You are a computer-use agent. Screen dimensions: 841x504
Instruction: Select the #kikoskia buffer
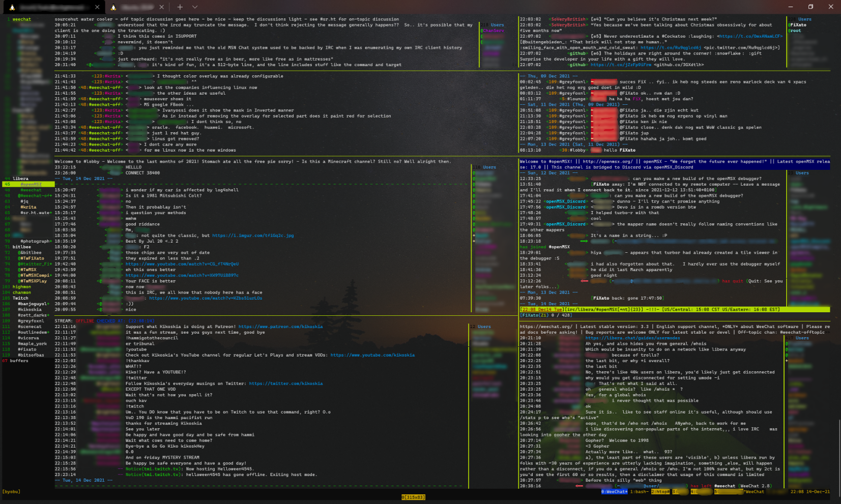(30, 309)
